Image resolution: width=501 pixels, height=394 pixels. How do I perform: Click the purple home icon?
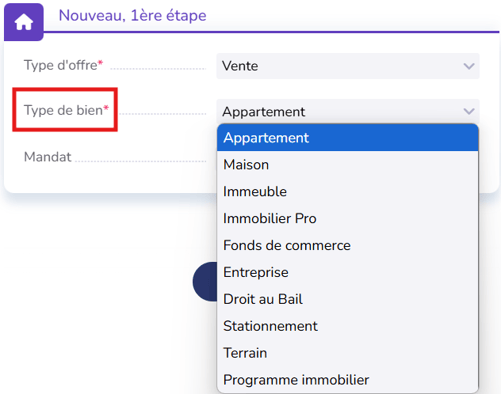pyautogui.click(x=24, y=22)
